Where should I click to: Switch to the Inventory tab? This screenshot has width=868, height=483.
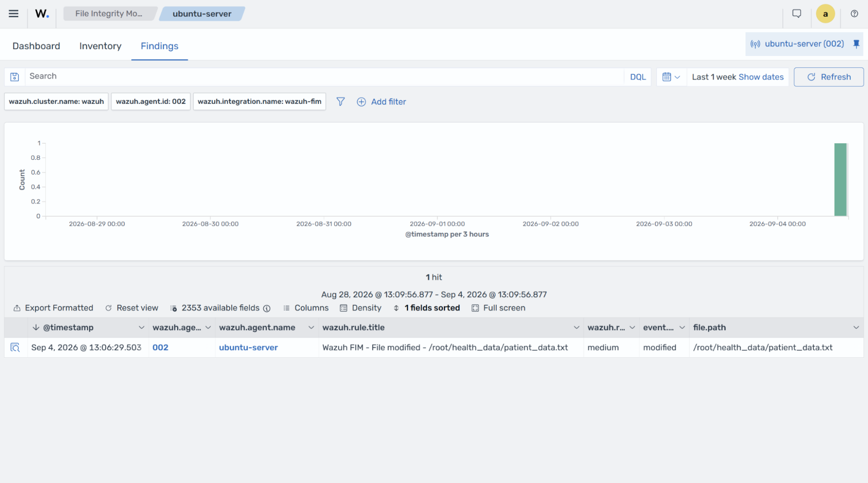100,46
